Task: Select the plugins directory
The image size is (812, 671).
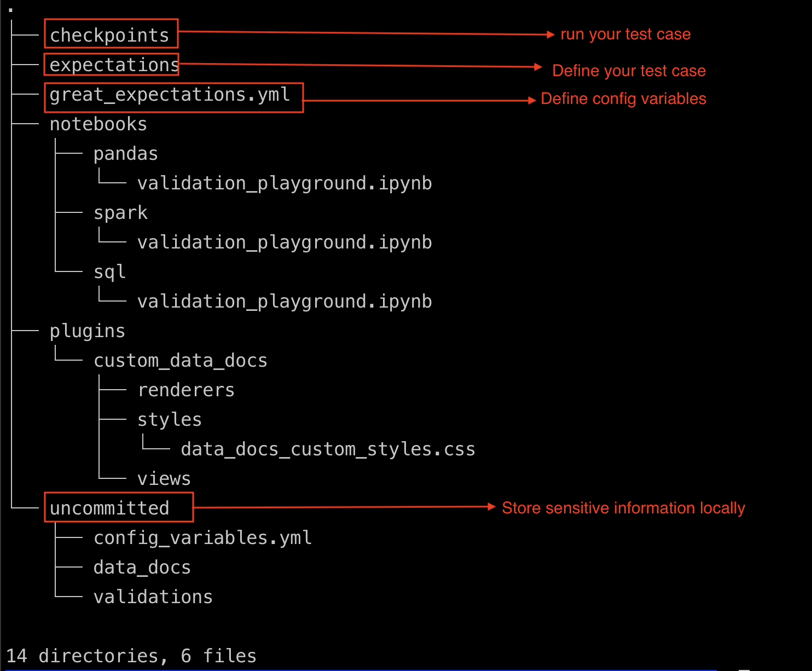Action: tap(87, 331)
